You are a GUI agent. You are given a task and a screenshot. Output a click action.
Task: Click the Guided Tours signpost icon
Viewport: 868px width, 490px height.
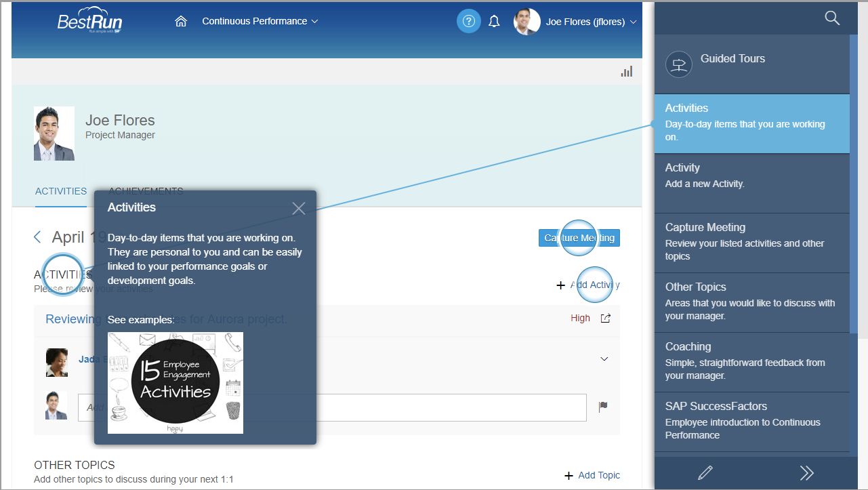click(679, 64)
